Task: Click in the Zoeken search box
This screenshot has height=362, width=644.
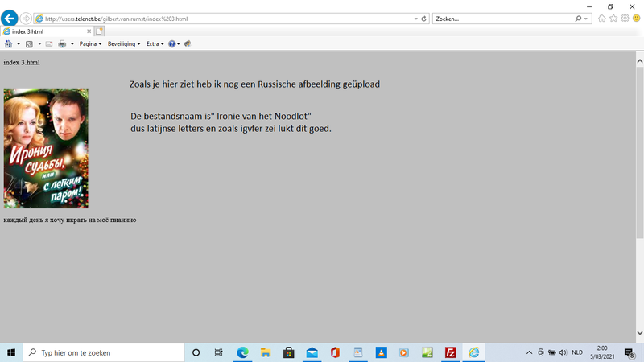Action: click(503, 19)
